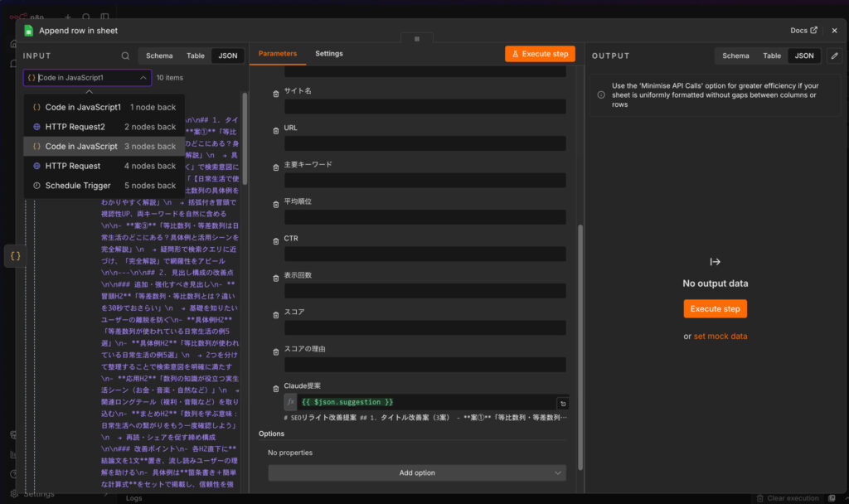The width and height of the screenshot is (849, 504).
Task: Delete the URL field
Action: point(275,131)
